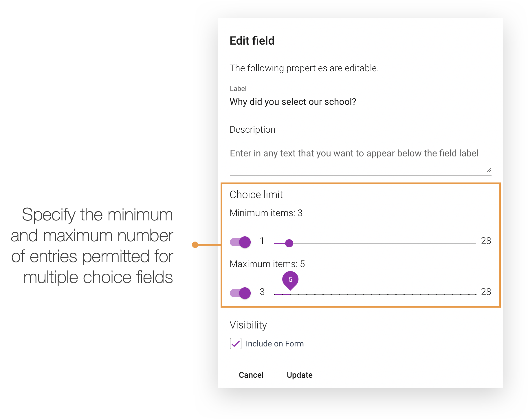Select the Minimum items: 3 label
Viewport: 528px width, 420px height.
(266, 213)
